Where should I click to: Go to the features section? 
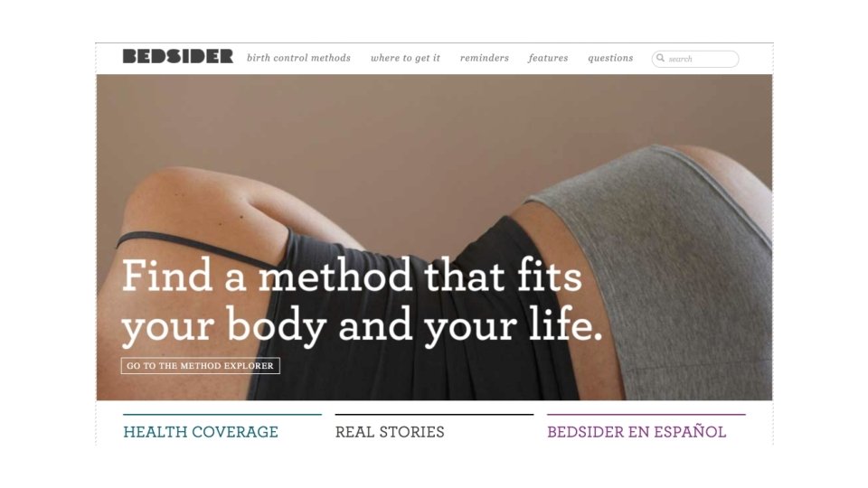(548, 58)
